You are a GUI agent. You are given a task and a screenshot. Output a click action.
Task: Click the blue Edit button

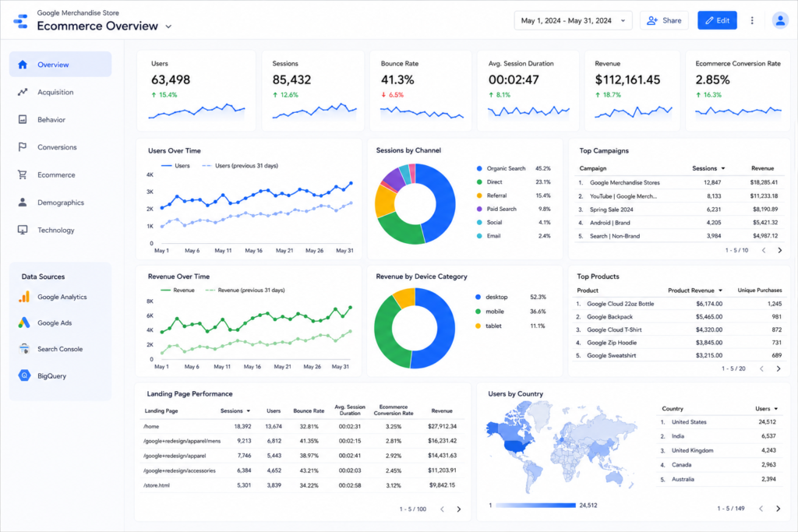(x=717, y=20)
